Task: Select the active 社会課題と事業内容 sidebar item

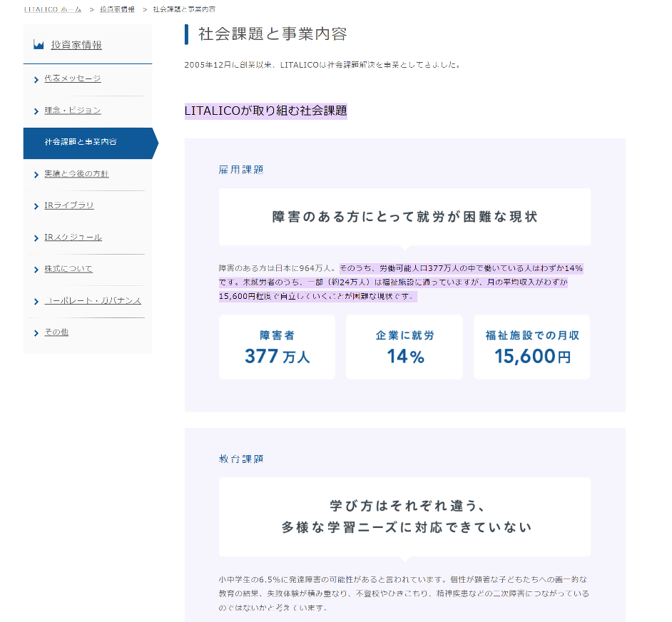Action: tap(80, 142)
